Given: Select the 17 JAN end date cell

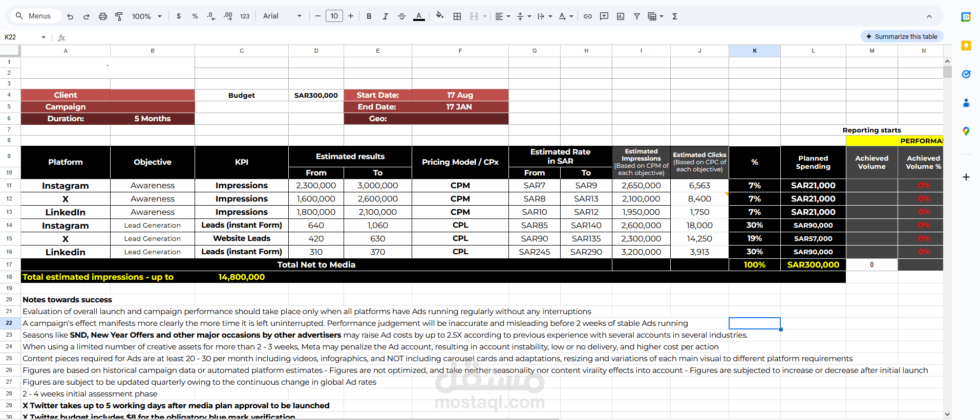Looking at the screenshot, I should pyautogui.click(x=460, y=107).
